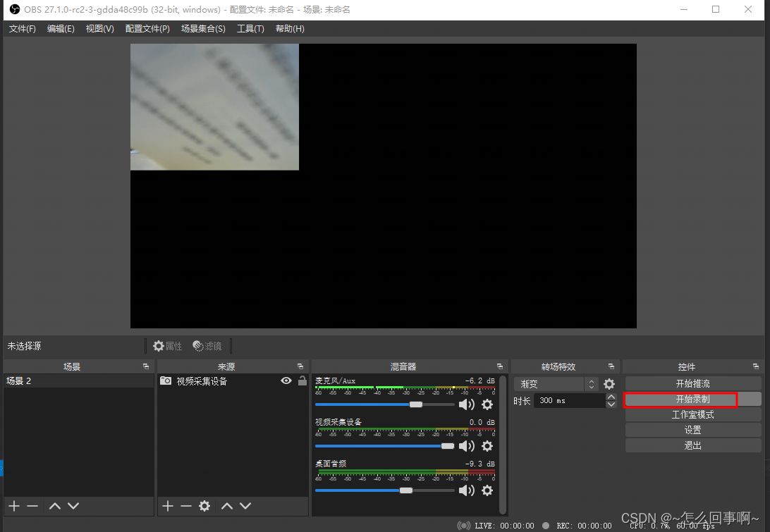Open the 视图(V) menu

[x=99, y=28]
